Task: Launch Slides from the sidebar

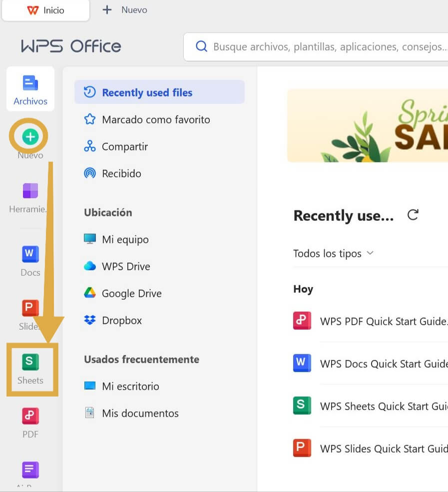Action: tap(30, 315)
